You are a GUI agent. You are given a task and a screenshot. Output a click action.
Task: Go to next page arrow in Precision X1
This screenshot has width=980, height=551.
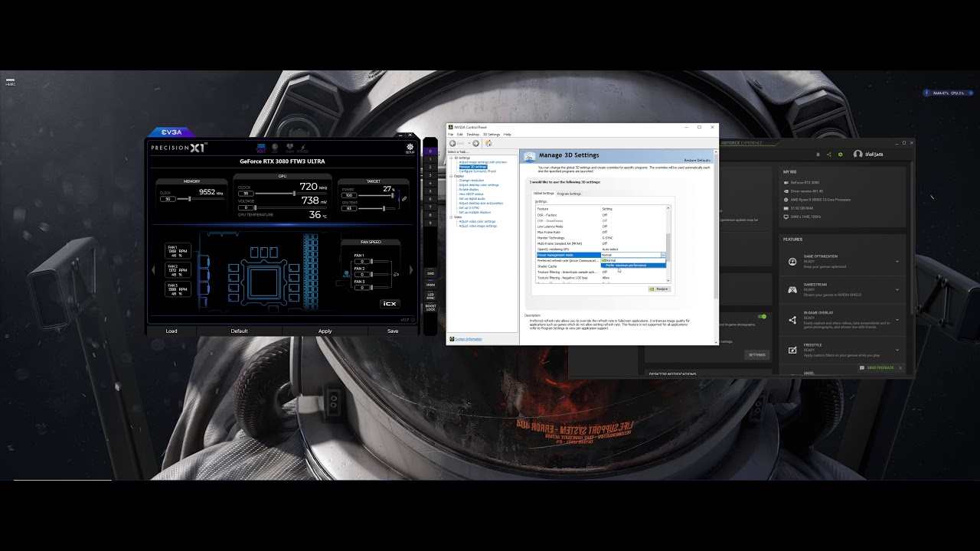[x=411, y=270]
